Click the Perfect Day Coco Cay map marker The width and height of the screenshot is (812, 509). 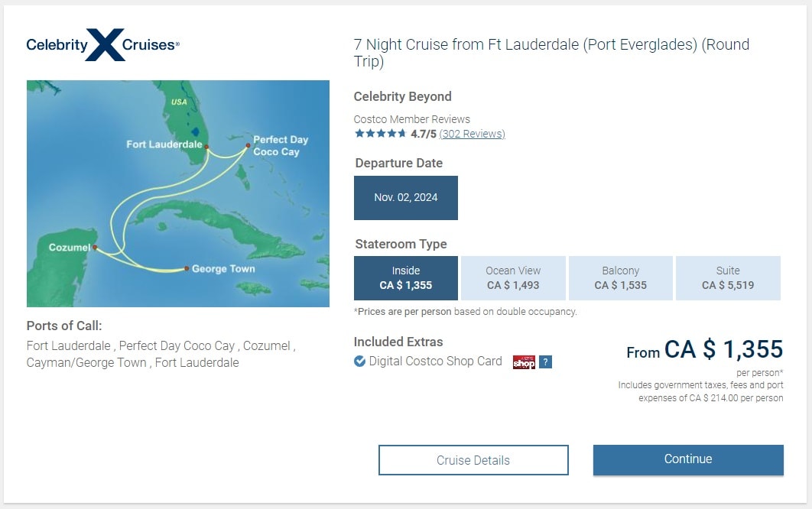(x=248, y=145)
